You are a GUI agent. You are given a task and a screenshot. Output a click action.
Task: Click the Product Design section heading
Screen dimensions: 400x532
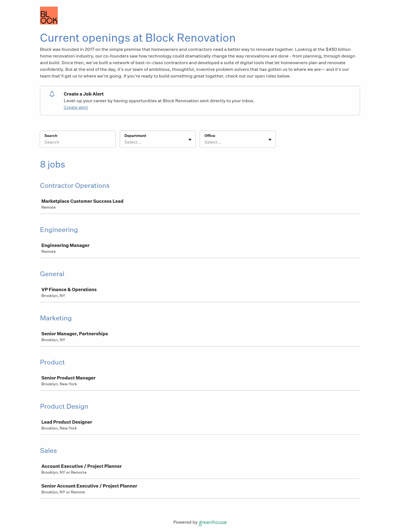click(64, 406)
